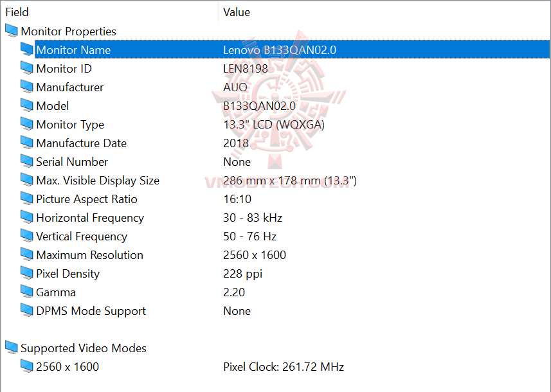
Task: Select the Serial Number field label
Action: pos(72,161)
